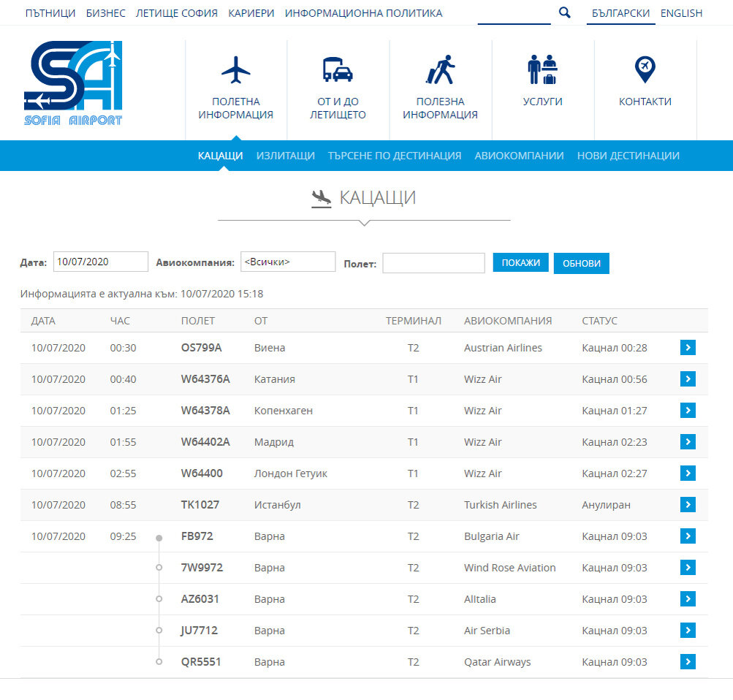The width and height of the screenshot is (733, 700).
Task: Open Търсене по дестинация tab
Action: tap(395, 156)
